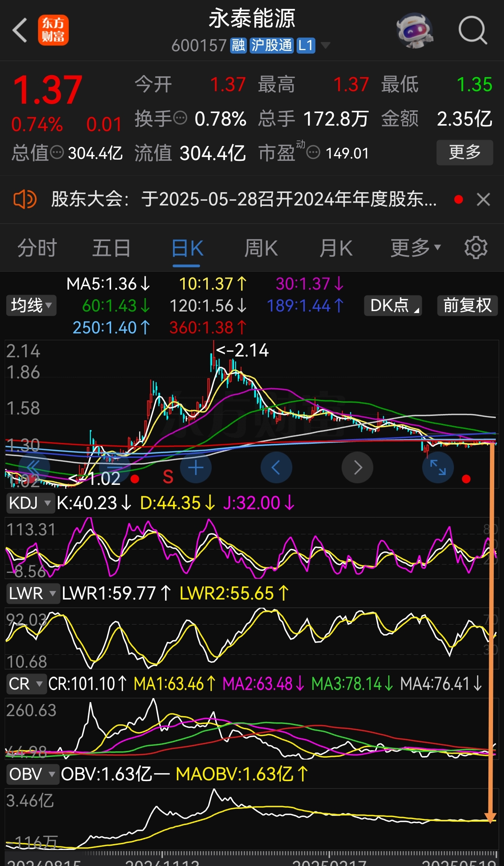Screen dimensions: 504x866
Task: Tap the <-2.14 high price marker
Action: click(x=242, y=350)
